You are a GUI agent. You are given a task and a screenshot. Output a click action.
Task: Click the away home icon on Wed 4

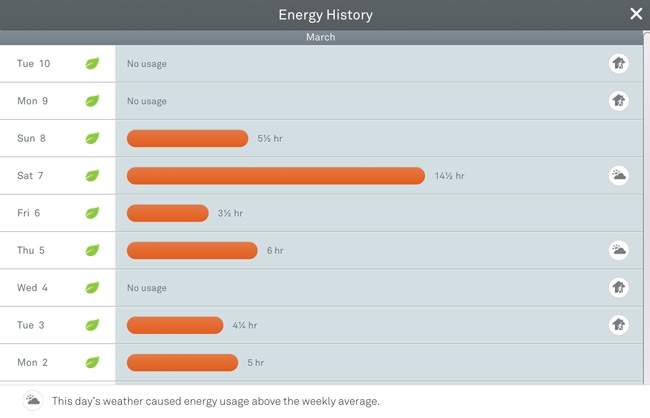coord(619,288)
